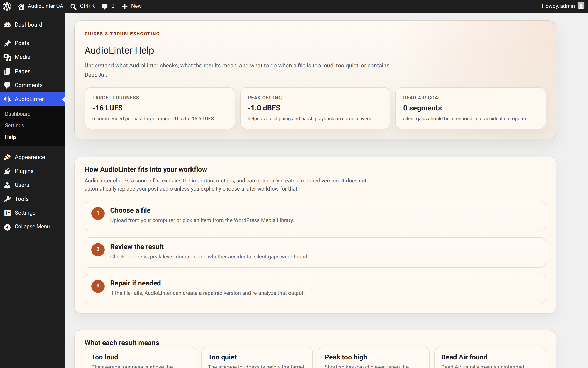
Task: Open the main Settings menu item
Action: point(25,212)
